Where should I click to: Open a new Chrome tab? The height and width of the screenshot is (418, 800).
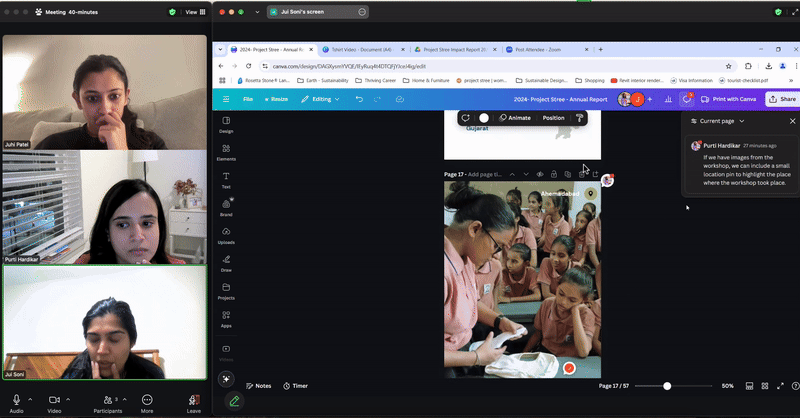(x=601, y=50)
